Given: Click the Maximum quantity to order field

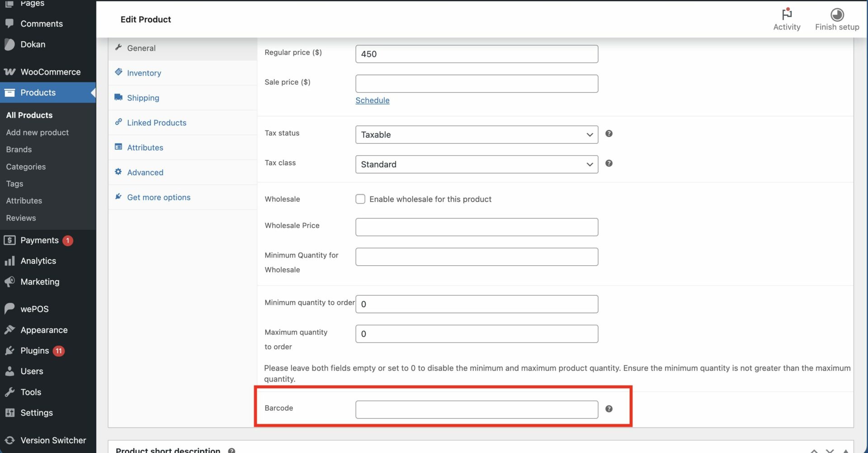Looking at the screenshot, I should click(476, 334).
